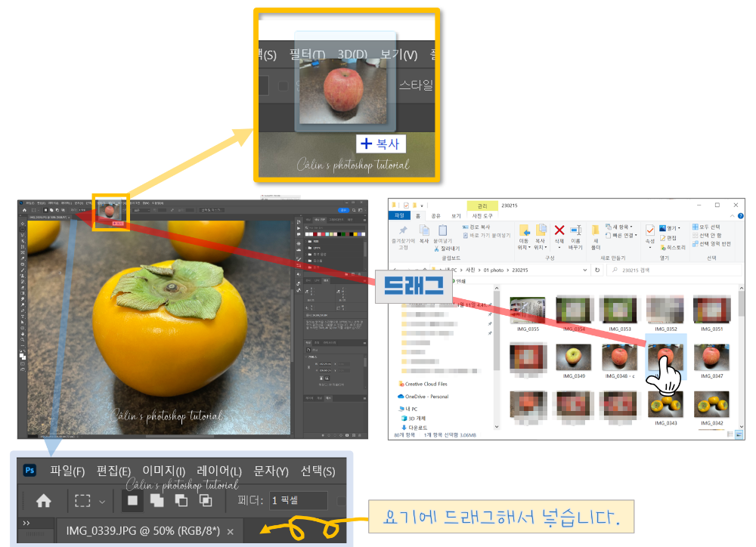The image size is (756, 547).
Task: Open the 레이어(L) menu in Photoshop
Action: tap(219, 471)
